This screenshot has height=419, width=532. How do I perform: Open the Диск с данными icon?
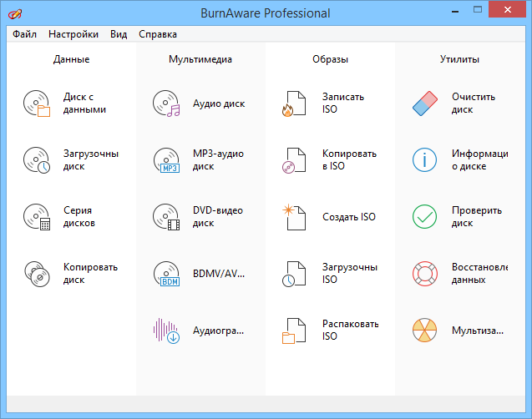[38, 103]
